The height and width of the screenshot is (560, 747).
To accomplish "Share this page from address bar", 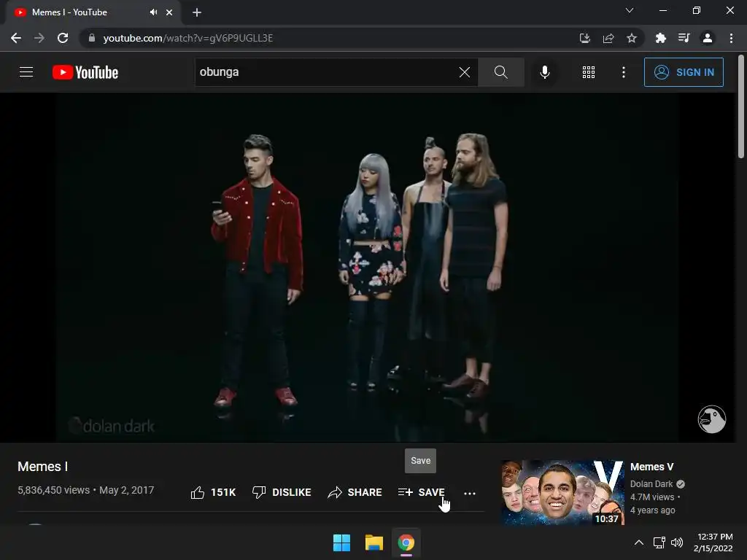I will 608,38.
